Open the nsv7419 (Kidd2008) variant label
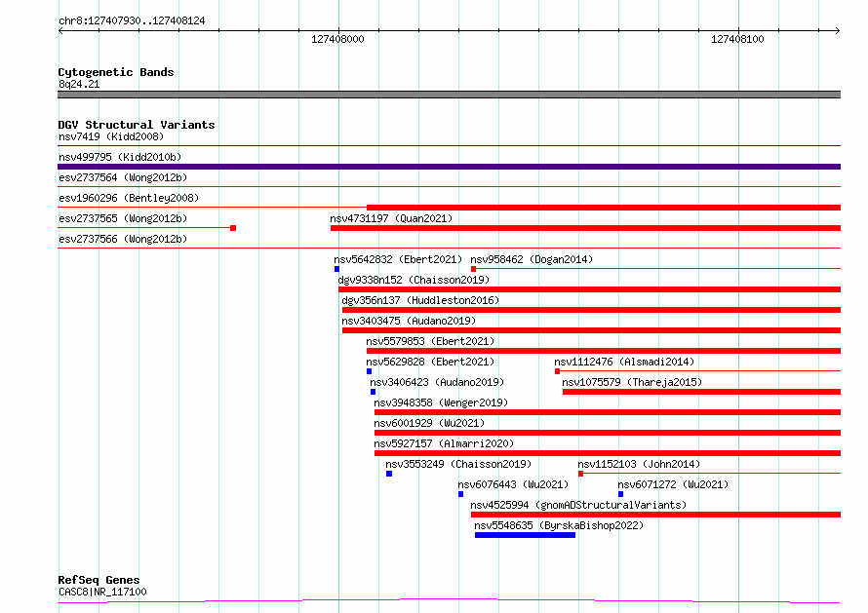 click(111, 136)
